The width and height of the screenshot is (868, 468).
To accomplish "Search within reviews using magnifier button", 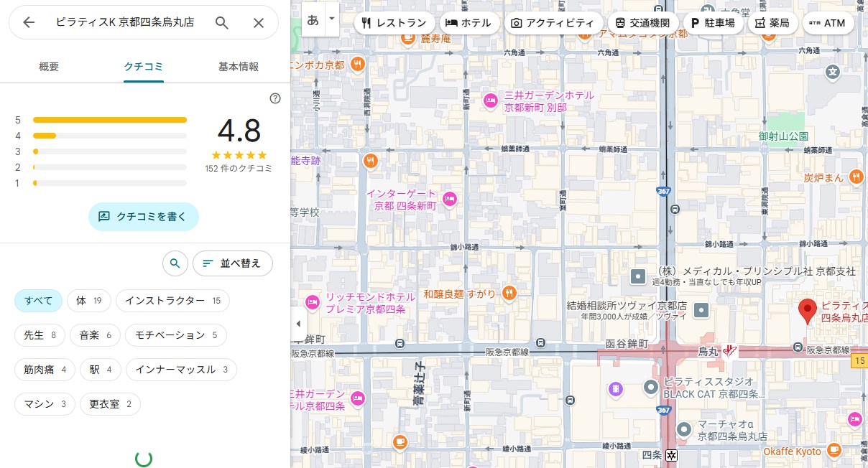I will click(175, 263).
